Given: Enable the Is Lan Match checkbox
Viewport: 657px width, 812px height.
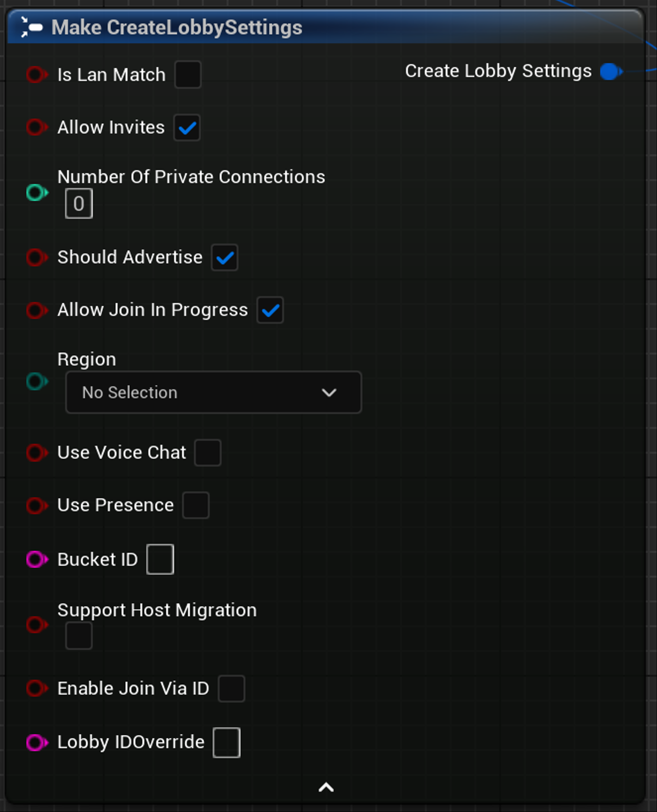Looking at the screenshot, I should [188, 75].
